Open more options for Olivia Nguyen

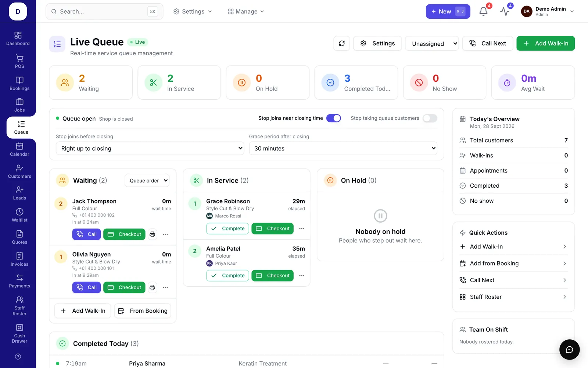(165, 287)
